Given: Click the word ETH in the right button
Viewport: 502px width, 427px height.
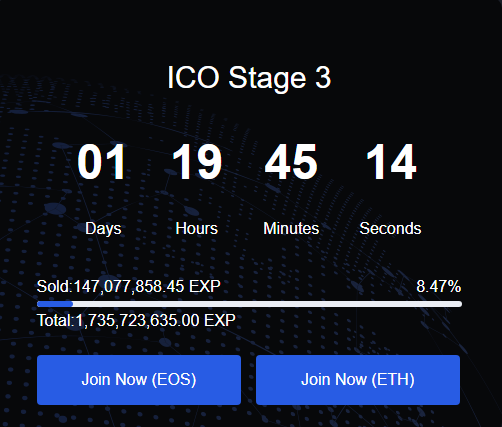Looking at the screenshot, I should point(393,380).
